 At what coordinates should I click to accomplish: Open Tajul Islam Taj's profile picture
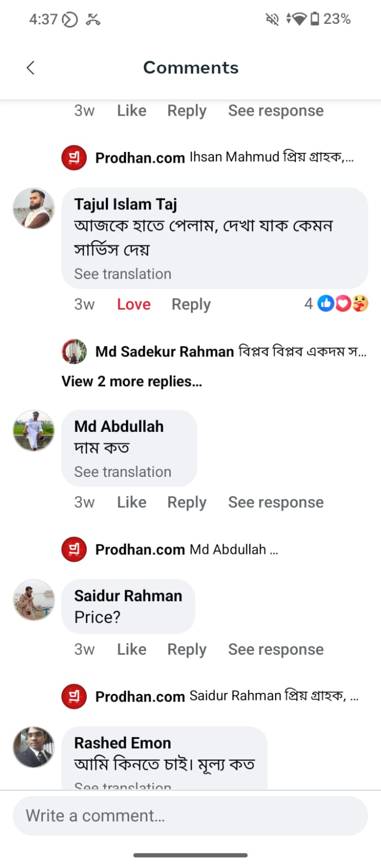tap(34, 208)
